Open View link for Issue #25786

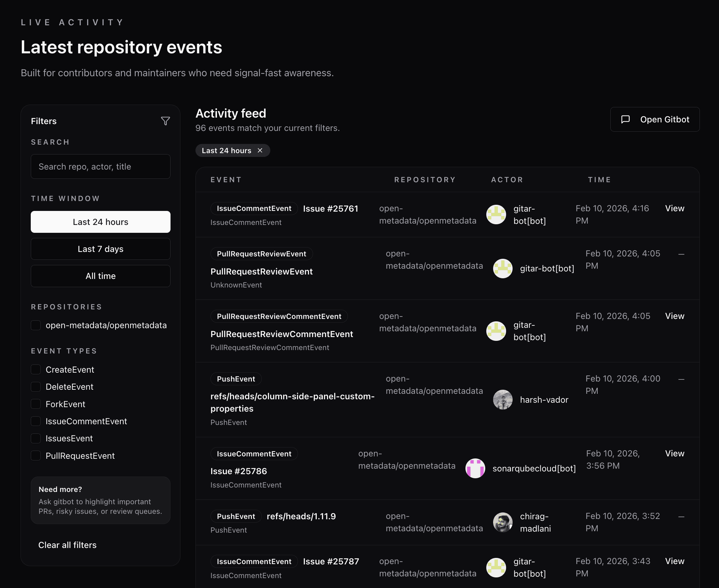[675, 454]
